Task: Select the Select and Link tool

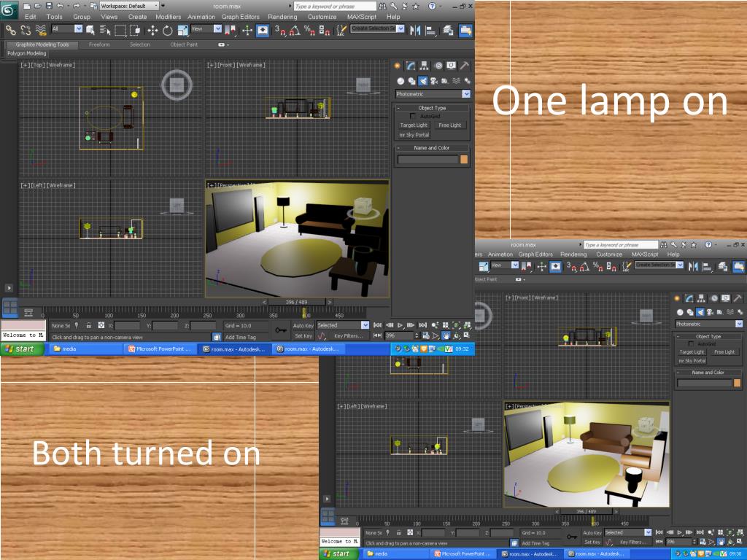Action: click(x=10, y=31)
